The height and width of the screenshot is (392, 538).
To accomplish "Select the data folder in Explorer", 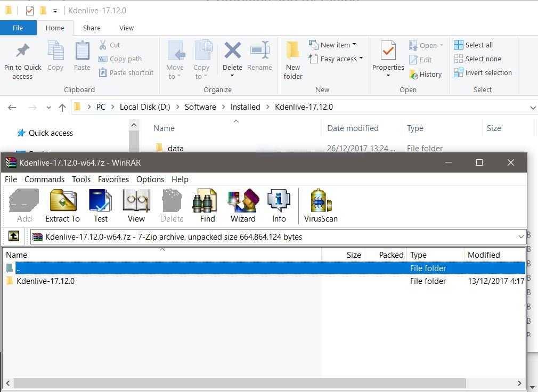I will [175, 149].
